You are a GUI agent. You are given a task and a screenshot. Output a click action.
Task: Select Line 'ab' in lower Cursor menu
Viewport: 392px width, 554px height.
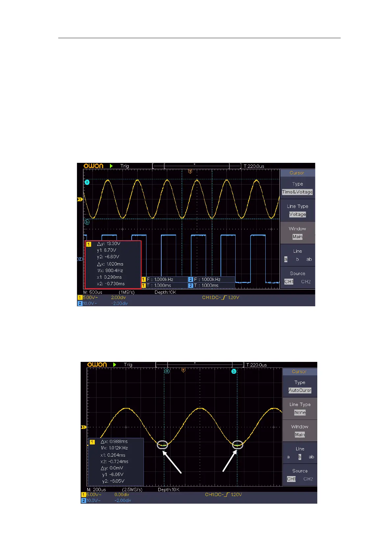tap(311, 457)
